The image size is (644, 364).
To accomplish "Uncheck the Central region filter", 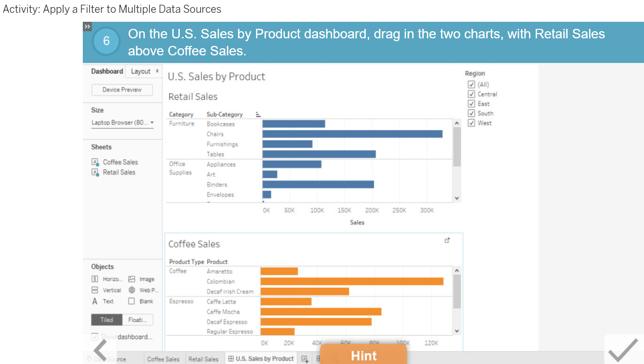I will click(x=471, y=94).
